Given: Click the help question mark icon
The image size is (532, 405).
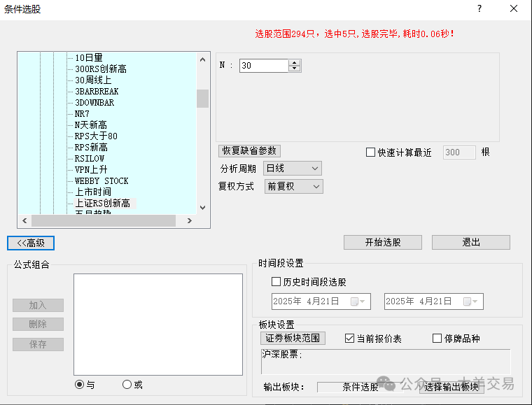Looking at the screenshot, I should [479, 8].
